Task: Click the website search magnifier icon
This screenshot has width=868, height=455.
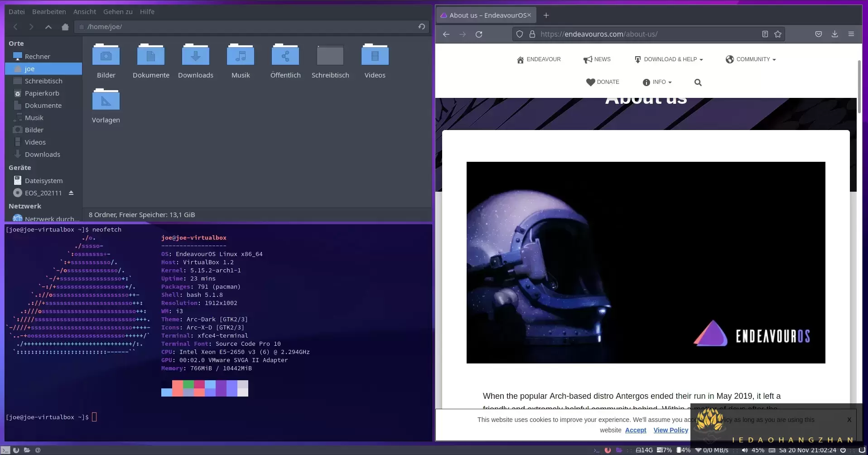Action: [x=698, y=82]
